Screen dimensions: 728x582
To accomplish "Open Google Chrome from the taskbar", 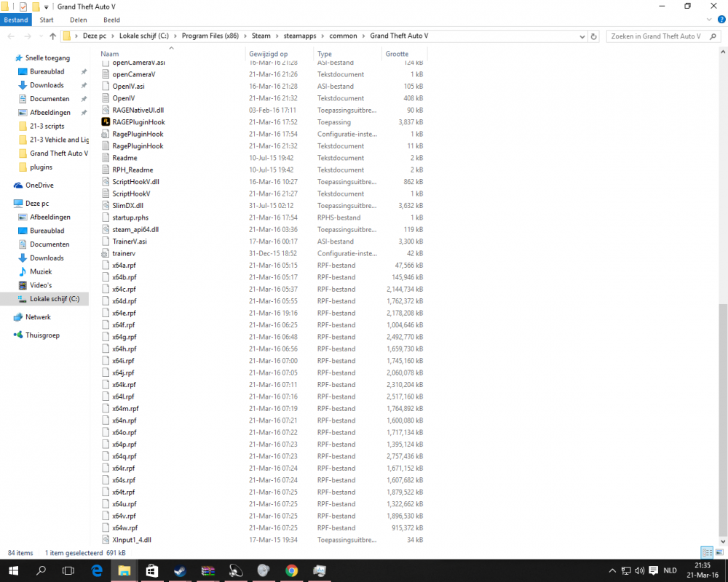I will click(x=292, y=570).
